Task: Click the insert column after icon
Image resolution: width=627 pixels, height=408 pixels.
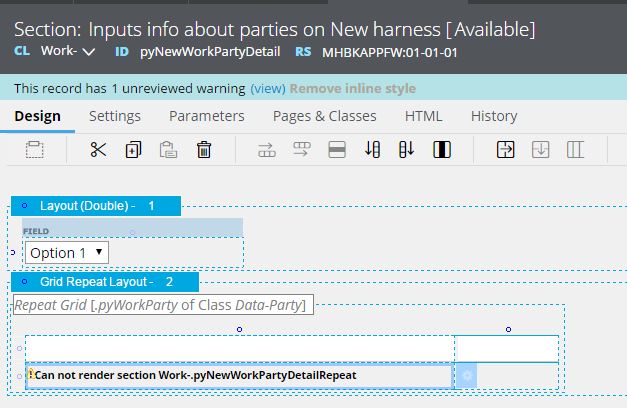Action: [x=407, y=150]
